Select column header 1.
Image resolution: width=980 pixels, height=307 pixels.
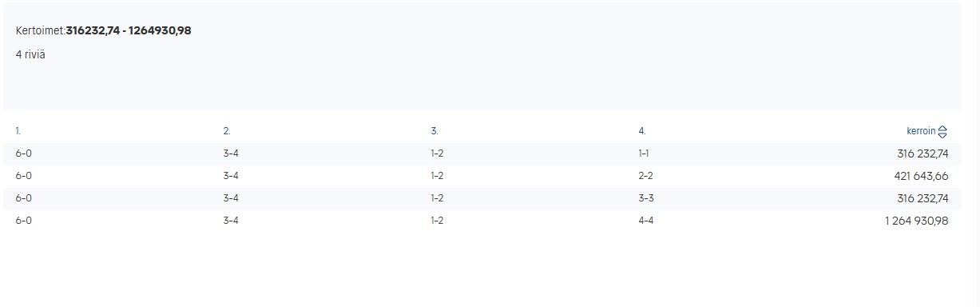coord(18,131)
